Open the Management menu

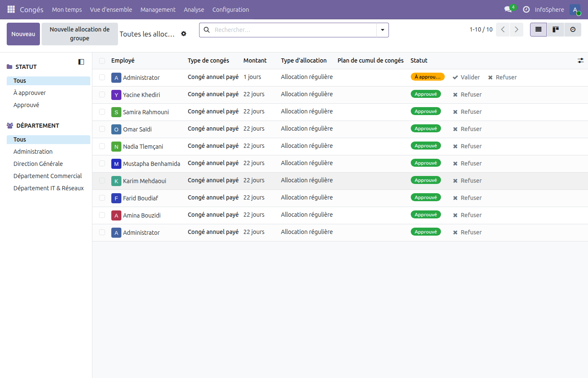[x=158, y=9]
